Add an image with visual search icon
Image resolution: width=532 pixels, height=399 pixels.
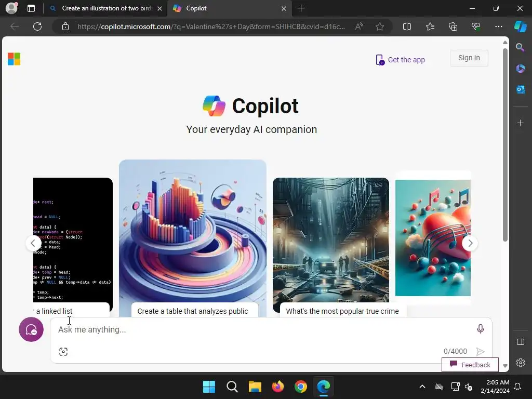click(63, 352)
